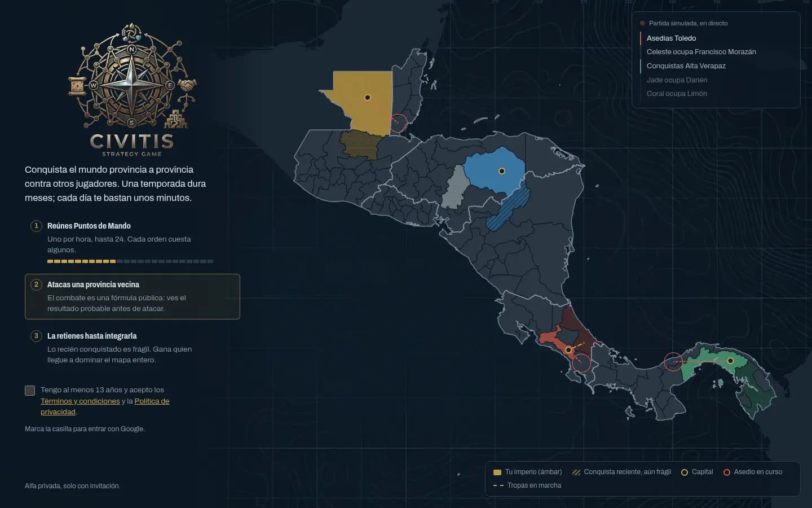The height and width of the screenshot is (508, 812).
Task: Click the live simulation indicator dot
Action: pos(642,23)
